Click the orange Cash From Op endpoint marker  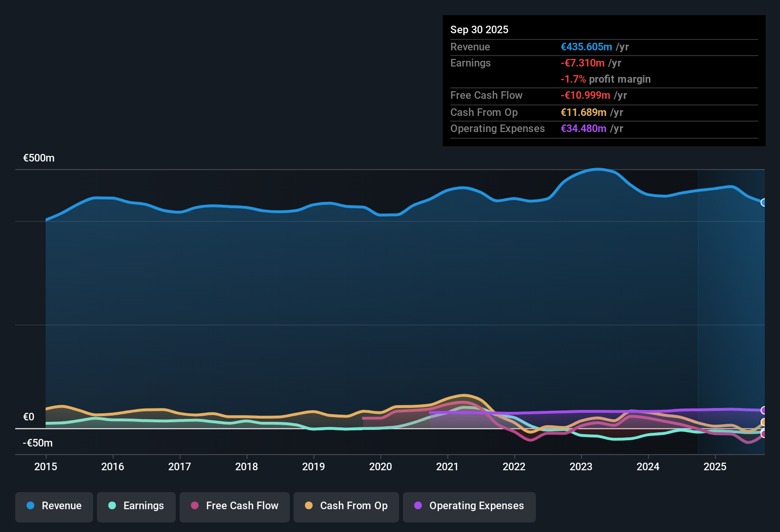pos(764,422)
